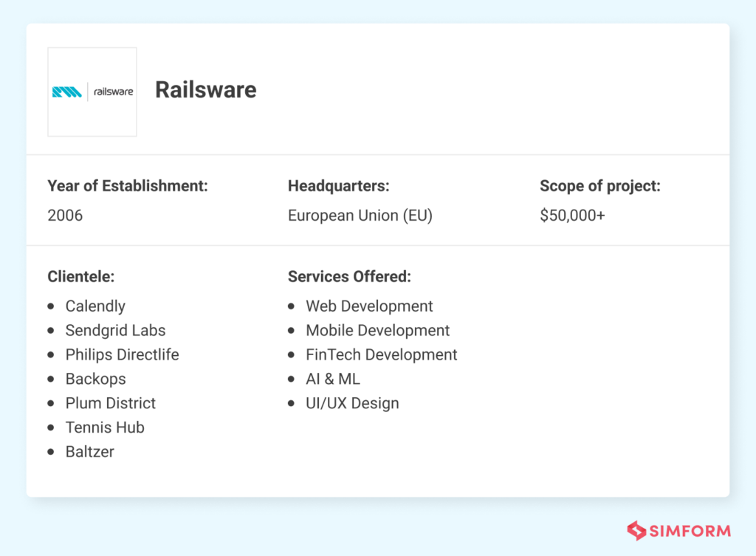Click the UI/UX Design service item
Image resolution: width=756 pixels, height=556 pixels.
(x=352, y=403)
